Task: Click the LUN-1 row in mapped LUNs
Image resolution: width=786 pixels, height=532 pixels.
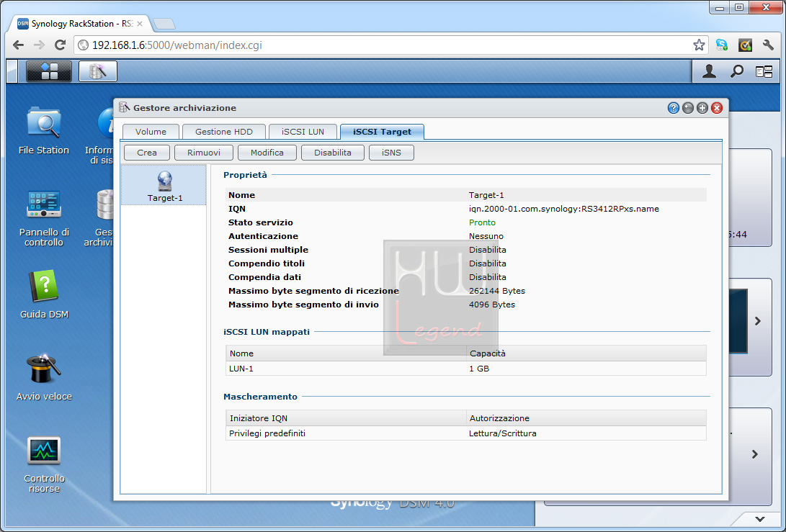Action: (x=465, y=369)
